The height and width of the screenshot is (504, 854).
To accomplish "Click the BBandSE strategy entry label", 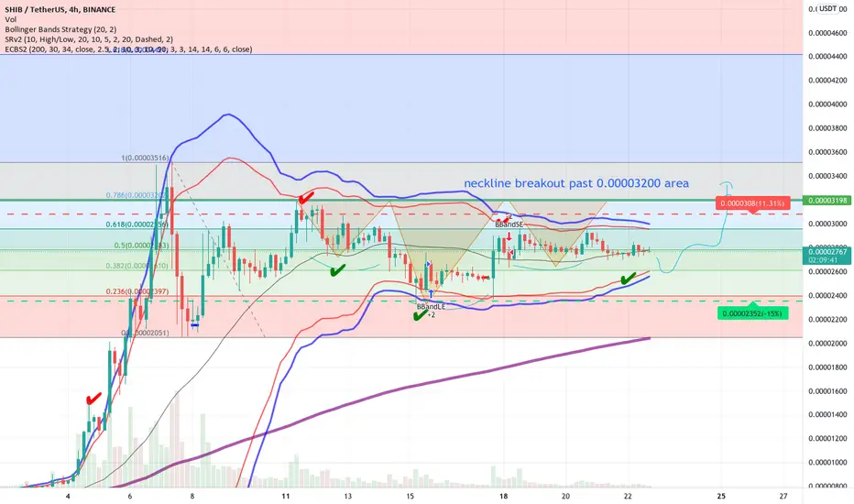I will tap(509, 225).
